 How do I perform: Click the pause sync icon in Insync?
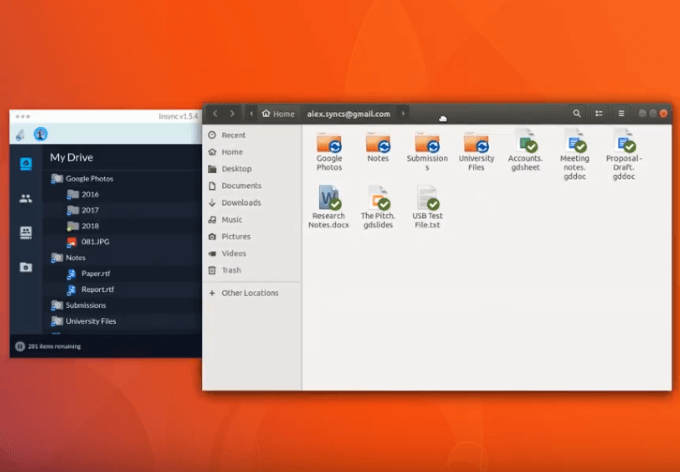pos(20,134)
